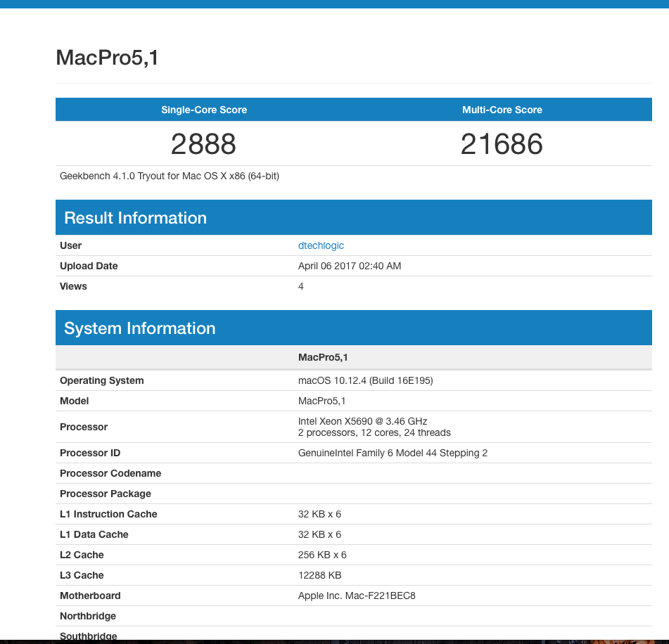Select the Processor Codename label
The width and height of the screenshot is (669, 644).
tap(110, 473)
